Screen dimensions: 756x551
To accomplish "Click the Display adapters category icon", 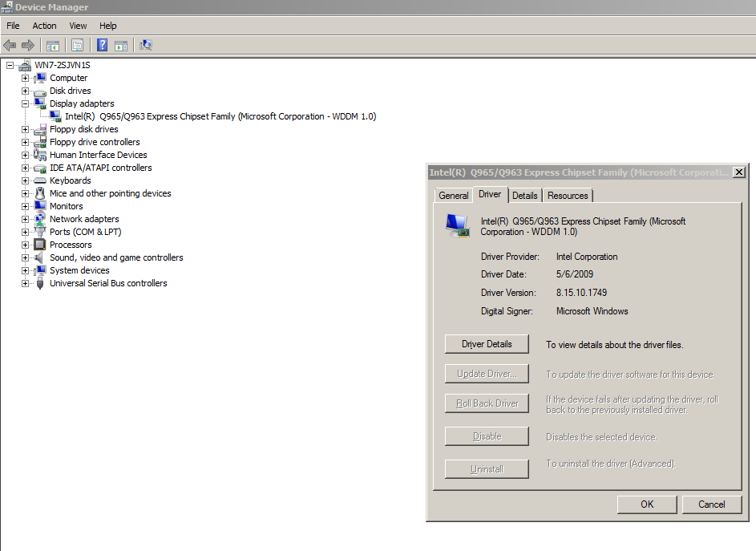I will point(41,103).
